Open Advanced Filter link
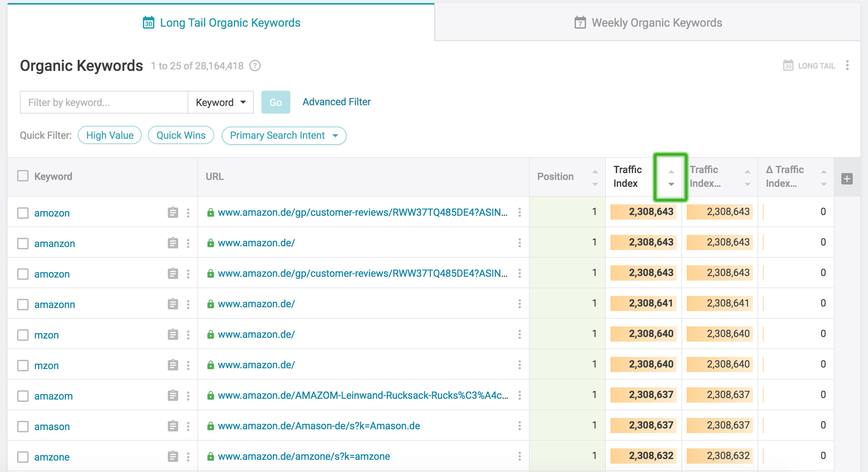 [336, 102]
